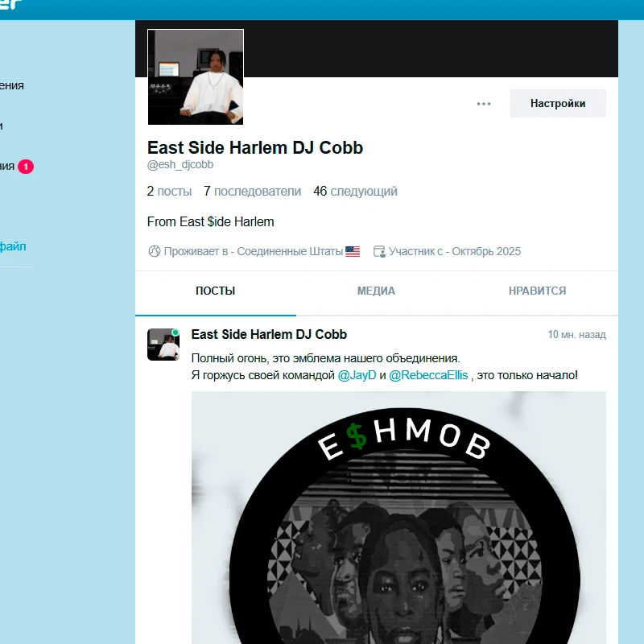Click the @esh_djcobb profile handle

[180, 165]
